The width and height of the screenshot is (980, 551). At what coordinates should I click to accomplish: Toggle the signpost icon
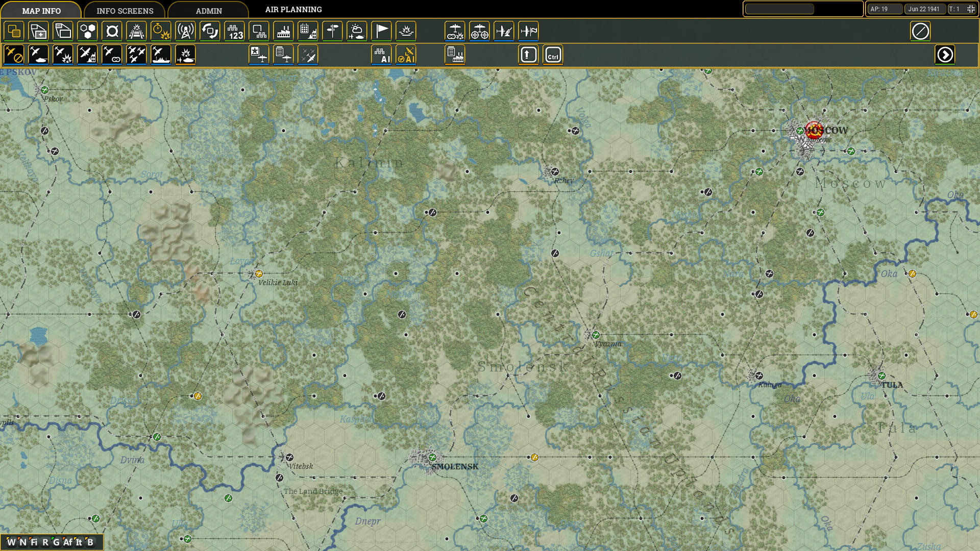coord(332,31)
